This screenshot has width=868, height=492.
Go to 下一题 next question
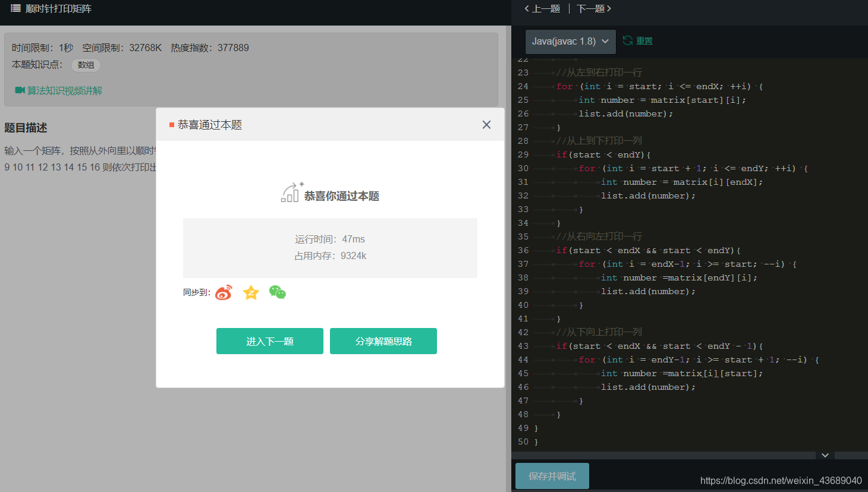coord(594,8)
